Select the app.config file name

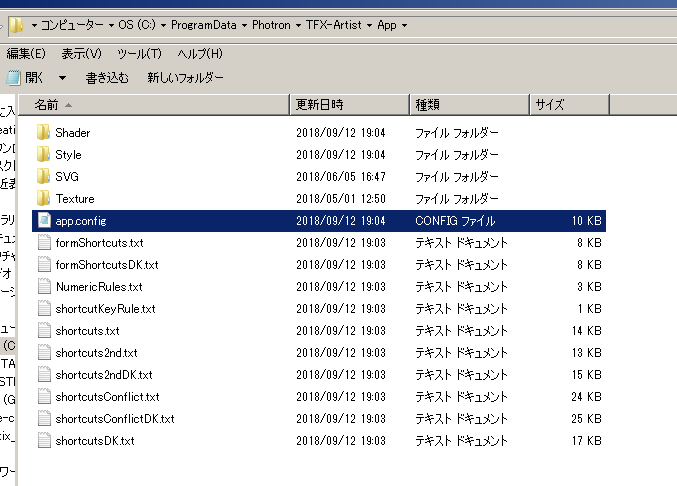[x=81, y=221]
